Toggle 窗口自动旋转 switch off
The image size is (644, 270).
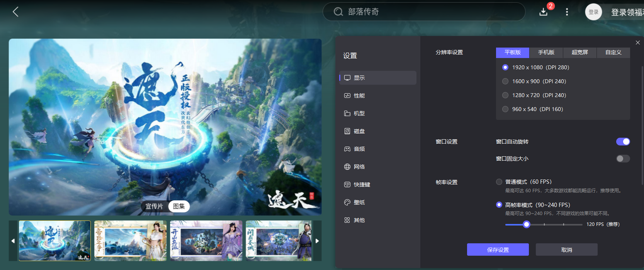pos(623,142)
